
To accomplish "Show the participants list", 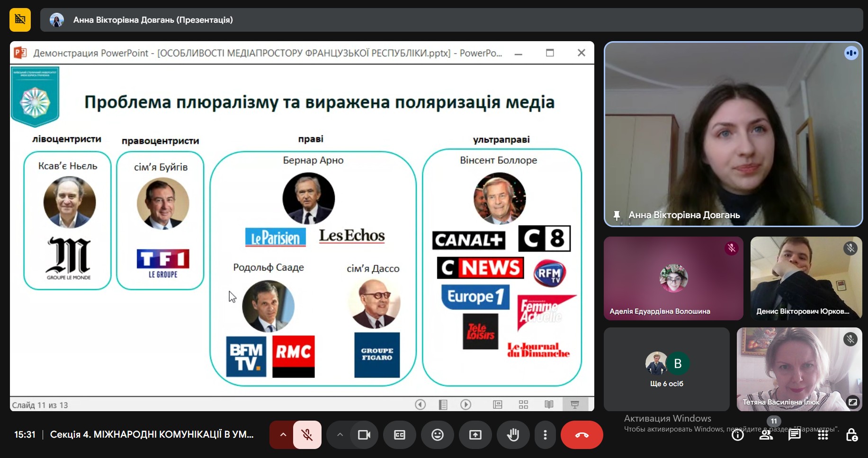I will pyautogui.click(x=766, y=435).
